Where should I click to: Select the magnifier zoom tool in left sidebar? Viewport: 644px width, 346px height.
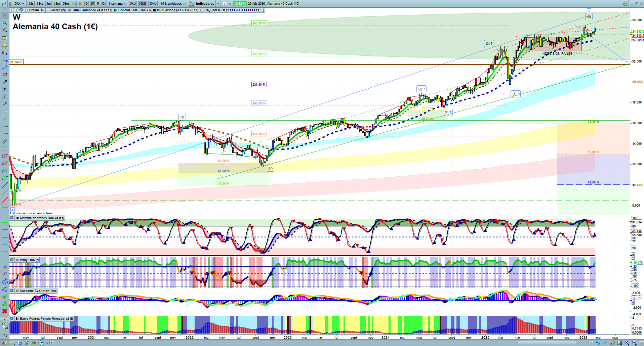(5, 23)
